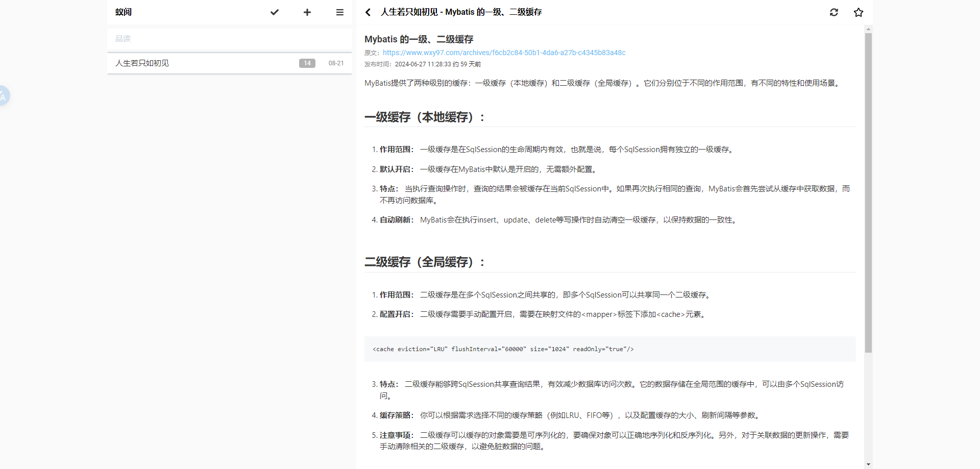Click the 08-21 date on the feed
The width and height of the screenshot is (980, 469).
tap(336, 63)
